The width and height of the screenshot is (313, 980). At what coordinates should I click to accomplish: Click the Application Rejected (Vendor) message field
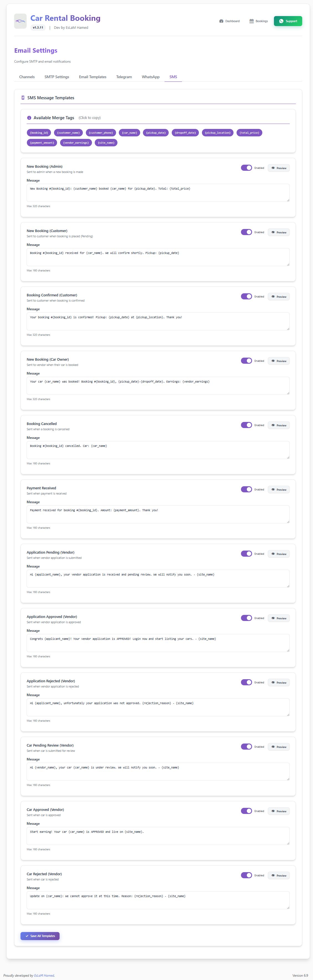pyautogui.click(x=158, y=707)
